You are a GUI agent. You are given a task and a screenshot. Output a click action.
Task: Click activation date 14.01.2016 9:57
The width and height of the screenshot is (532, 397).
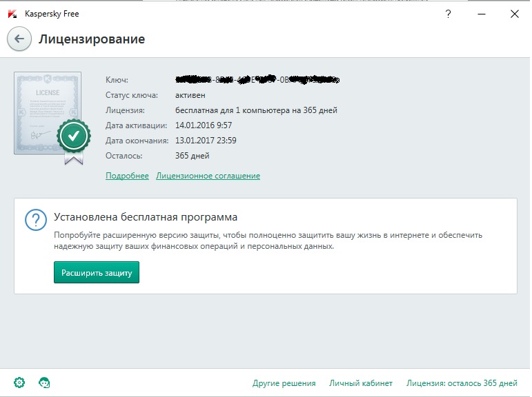point(204,125)
